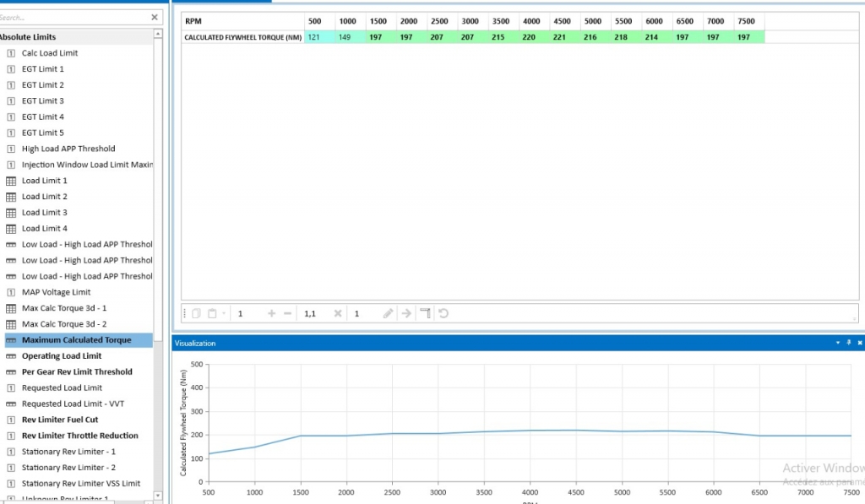Click the blue torque curve in chart
This screenshot has width=865, height=504.
[530, 431]
